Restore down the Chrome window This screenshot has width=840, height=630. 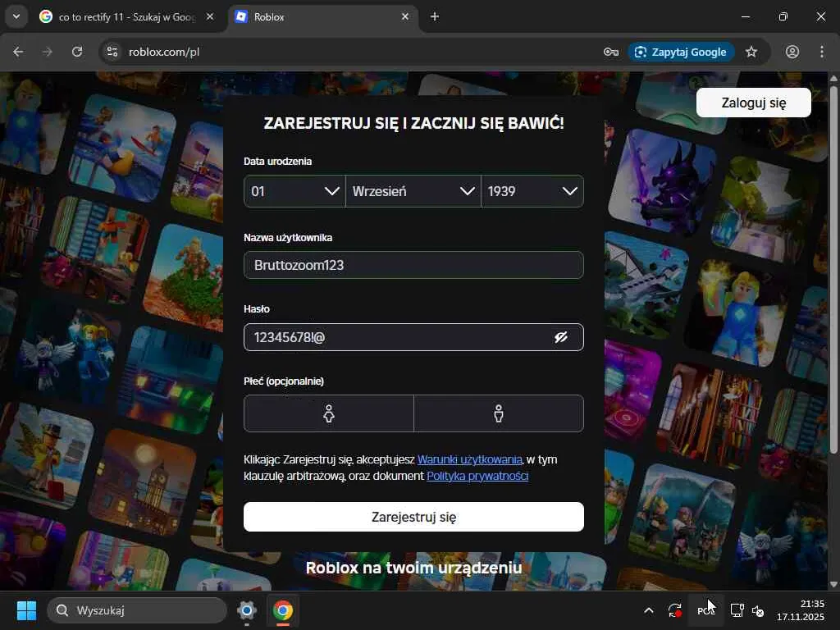783,16
